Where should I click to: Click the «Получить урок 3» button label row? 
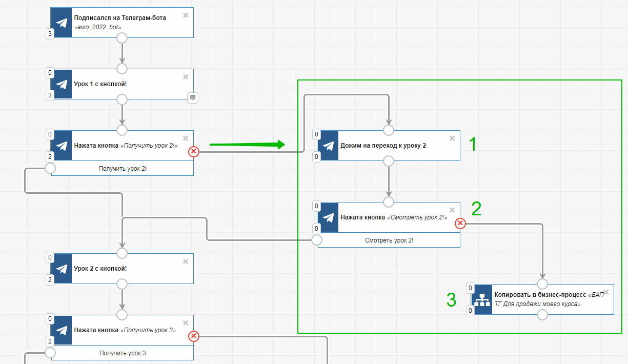(x=123, y=353)
